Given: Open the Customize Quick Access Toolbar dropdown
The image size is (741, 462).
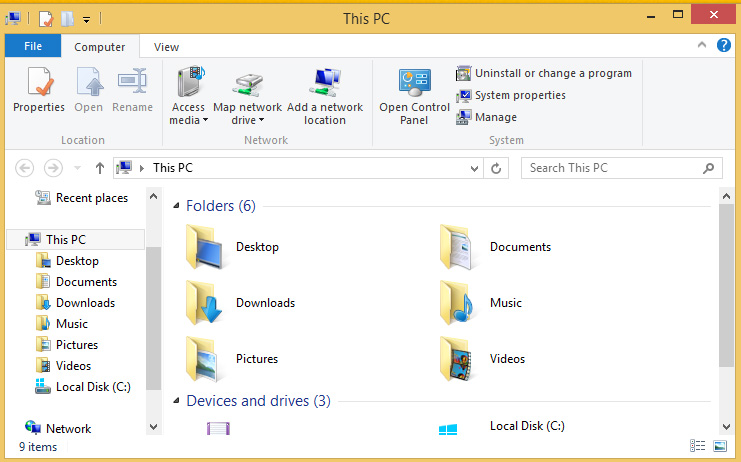Looking at the screenshot, I should [x=86, y=19].
